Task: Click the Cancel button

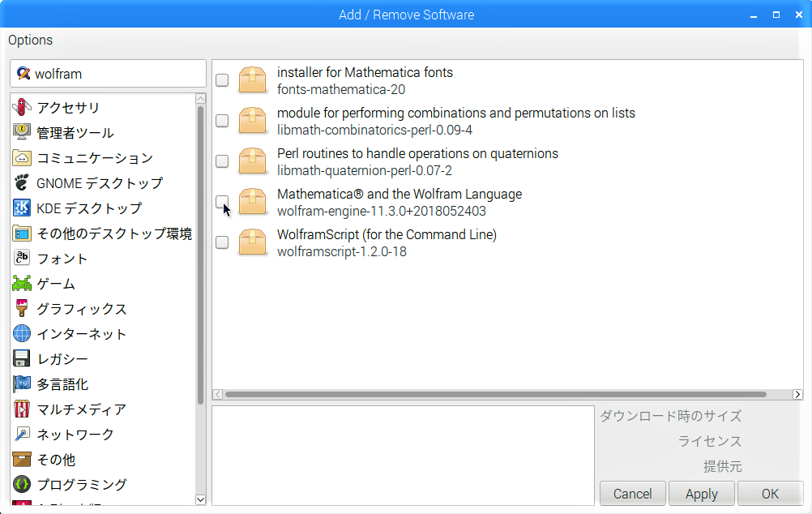Action: pyautogui.click(x=632, y=494)
